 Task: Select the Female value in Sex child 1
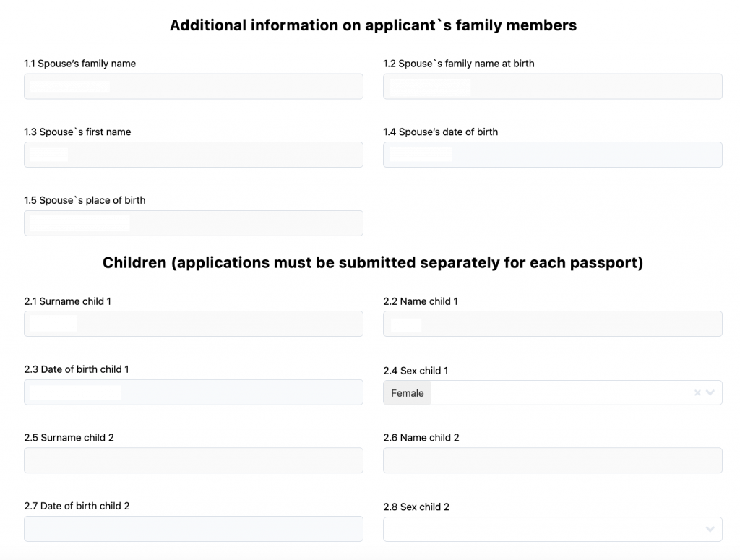408,393
